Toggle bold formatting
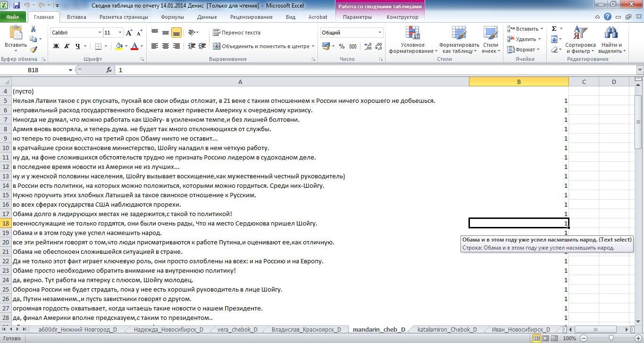644x343 pixels. click(x=56, y=46)
